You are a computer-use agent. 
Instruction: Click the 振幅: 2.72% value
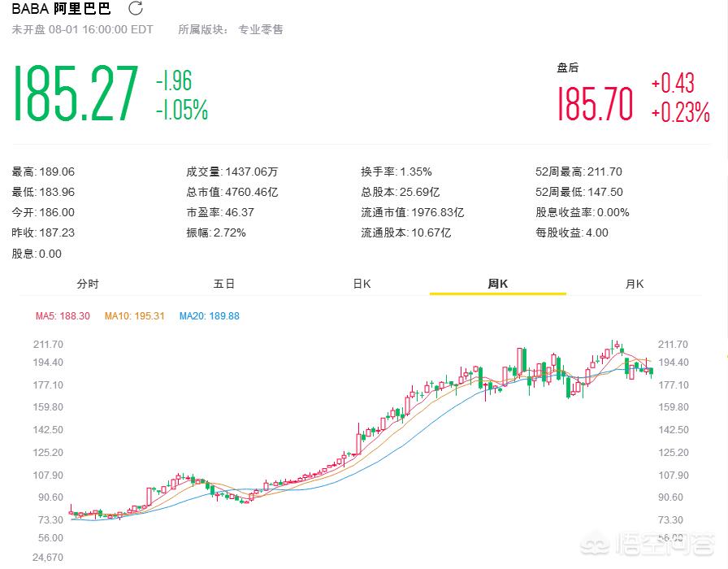click(x=216, y=232)
